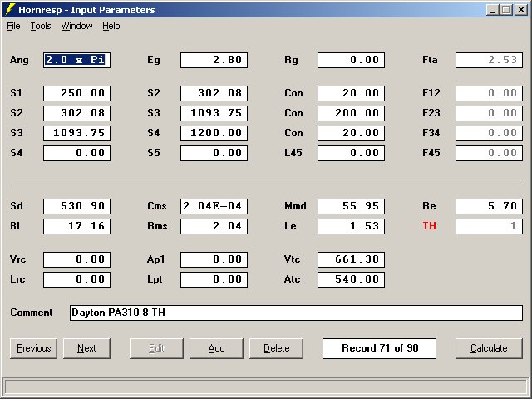
Task: Select the Lrc input field
Action: click(x=76, y=279)
